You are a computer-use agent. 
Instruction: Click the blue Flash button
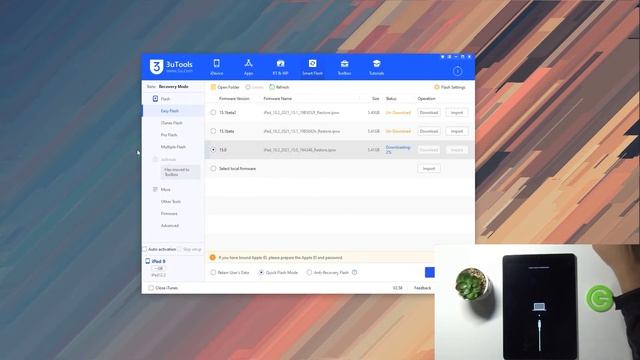point(430,272)
